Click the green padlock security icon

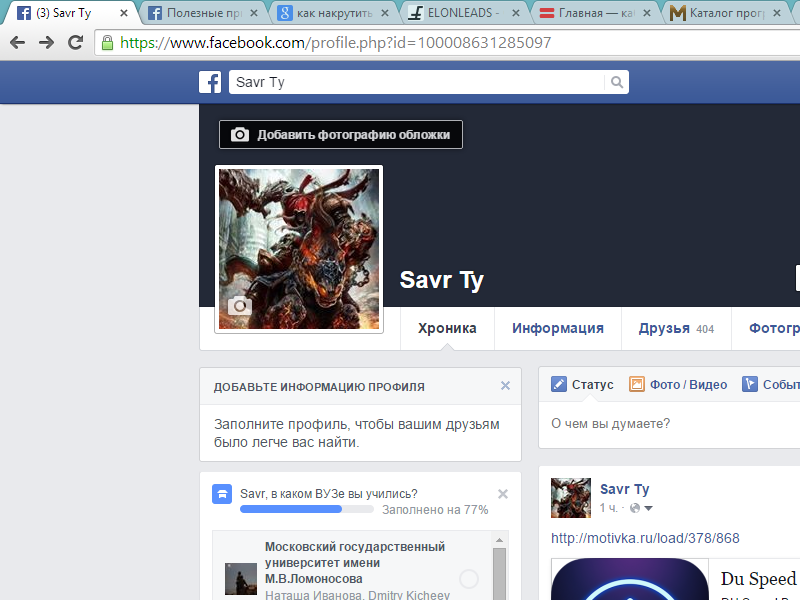(107, 43)
